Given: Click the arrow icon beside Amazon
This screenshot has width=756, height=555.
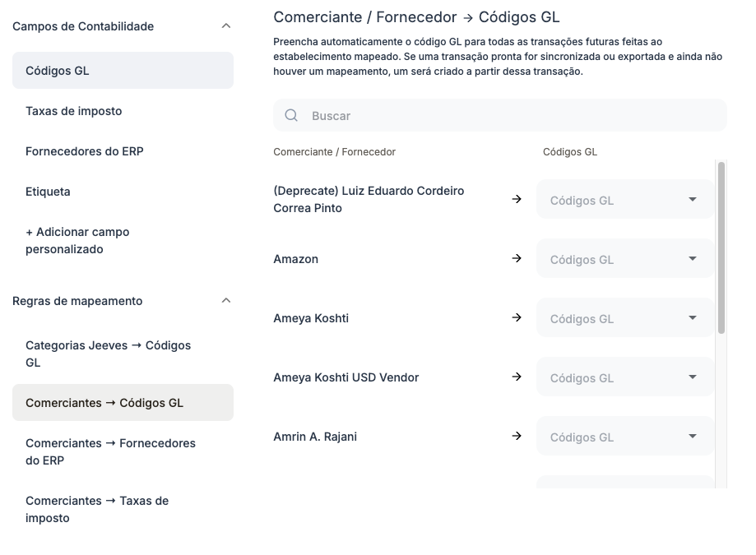Looking at the screenshot, I should pos(517,258).
